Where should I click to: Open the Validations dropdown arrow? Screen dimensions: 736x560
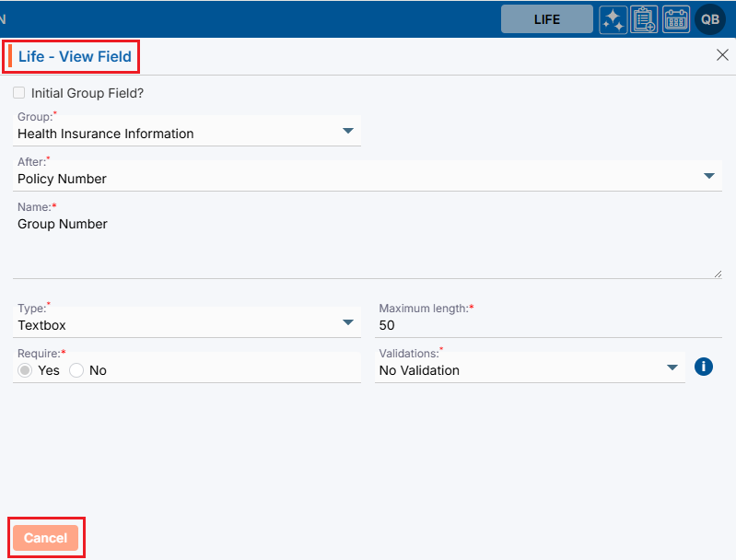coord(672,367)
